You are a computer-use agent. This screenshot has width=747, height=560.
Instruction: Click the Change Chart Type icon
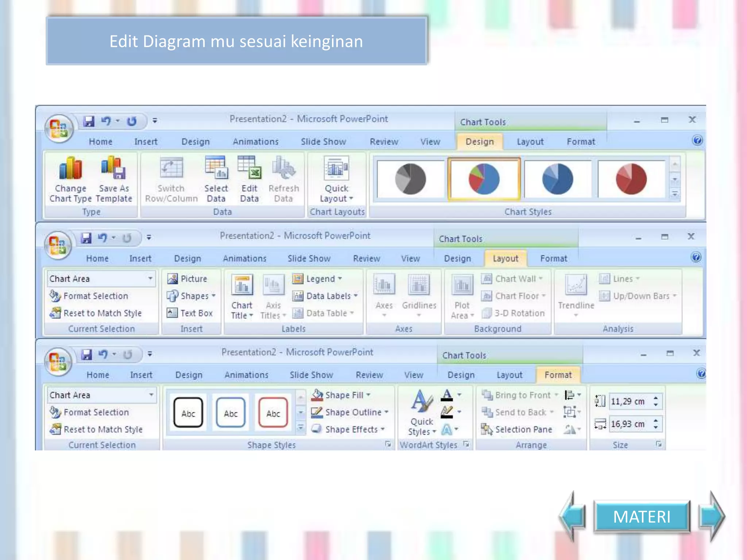pyautogui.click(x=70, y=179)
